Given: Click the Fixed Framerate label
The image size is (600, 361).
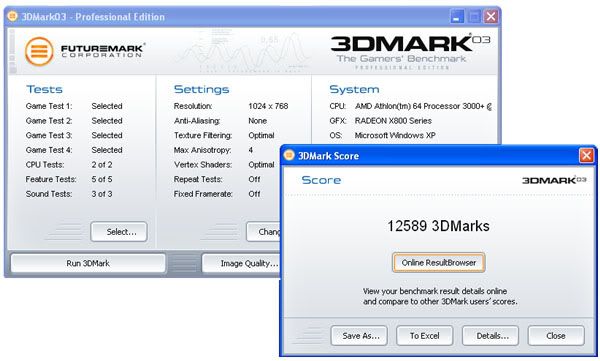Looking at the screenshot, I should [203, 194].
